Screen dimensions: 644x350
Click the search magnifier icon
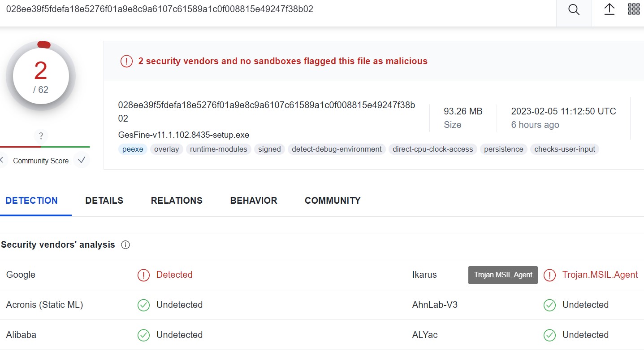click(574, 10)
